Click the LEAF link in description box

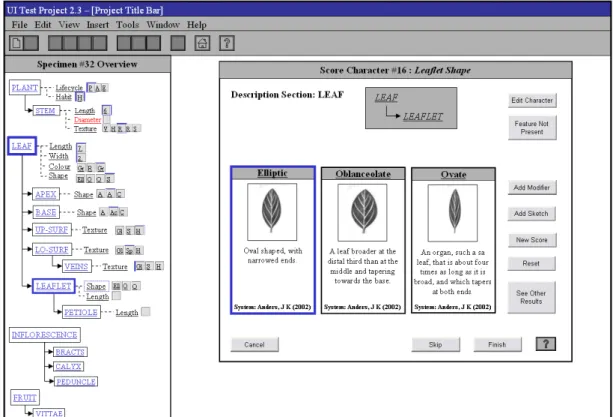386,98
